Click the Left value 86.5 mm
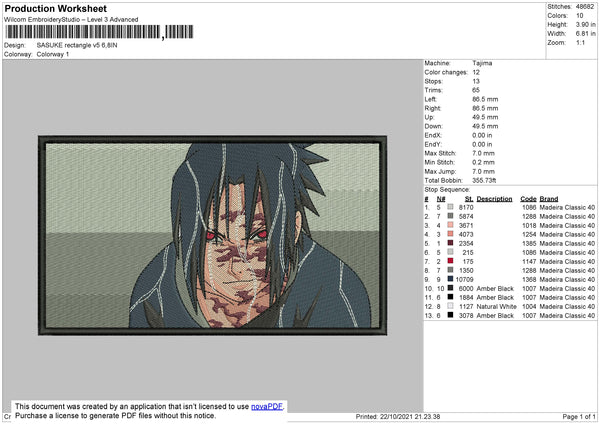 coord(485,99)
